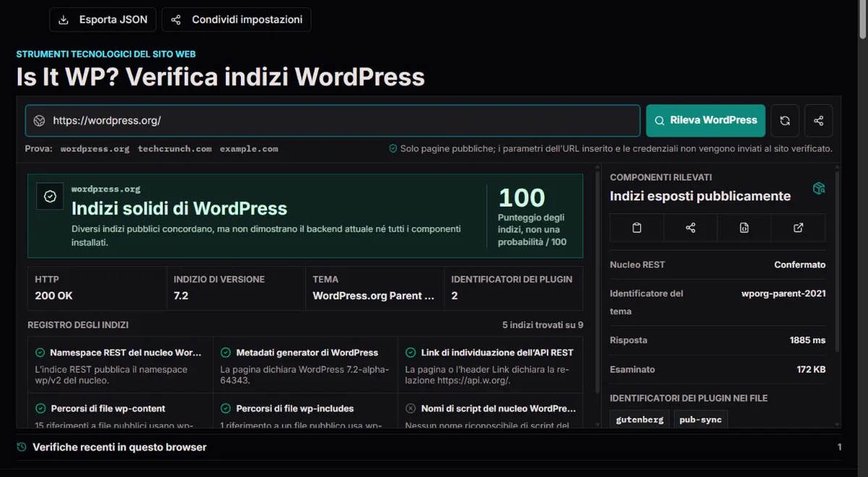
Task: Click check icon of Percorsi di file wp-includes
Action: coord(226,408)
